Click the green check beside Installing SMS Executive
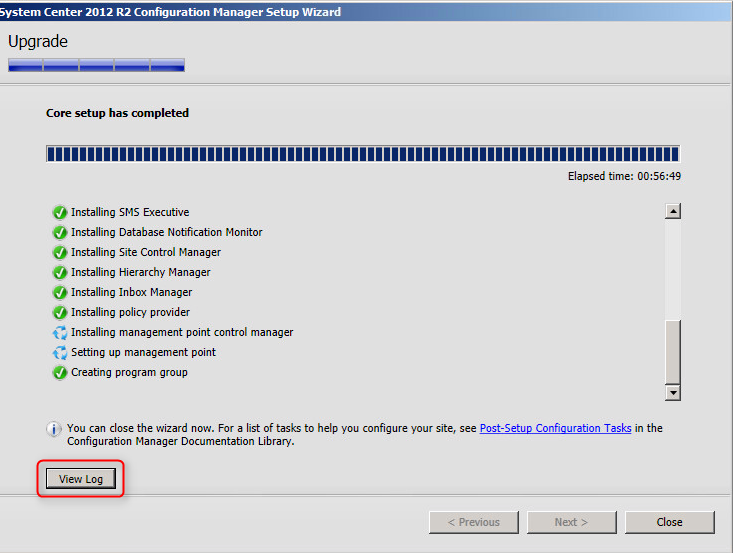Image resolution: width=733 pixels, height=553 pixels. (60, 212)
